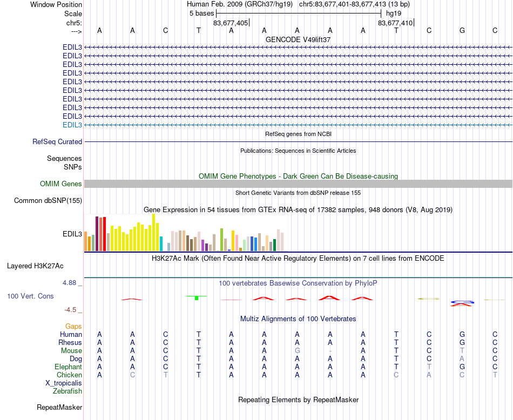Click the 83,677,405 position marker
Viewport: 513px width, 420px height.
(231, 23)
